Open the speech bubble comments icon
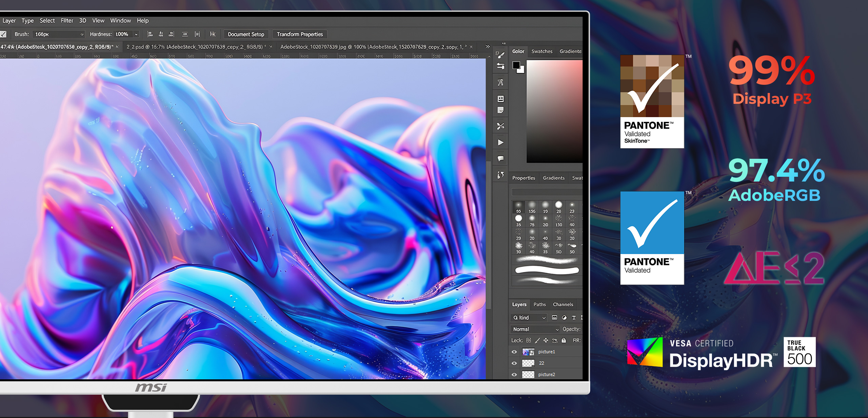This screenshot has height=418, width=868. tap(500, 158)
